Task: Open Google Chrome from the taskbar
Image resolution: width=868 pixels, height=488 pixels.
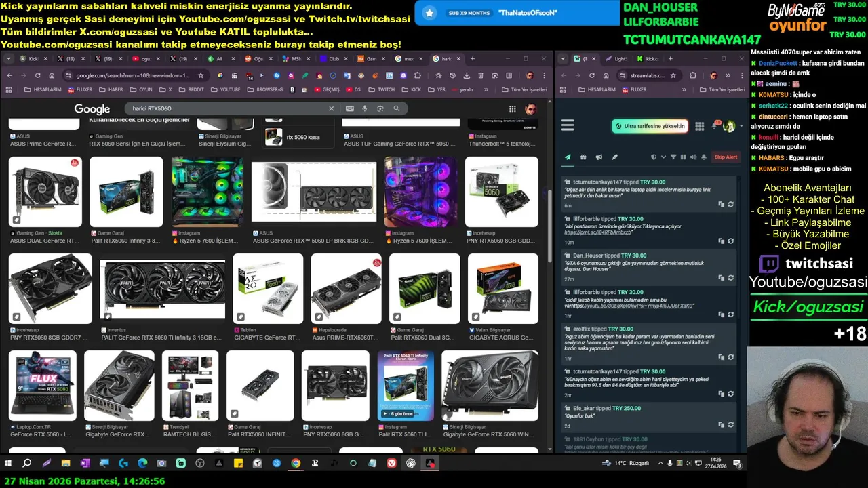Action: coord(296,463)
